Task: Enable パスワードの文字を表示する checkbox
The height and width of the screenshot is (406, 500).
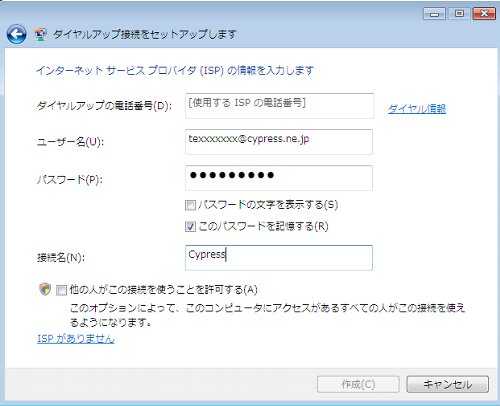Action: pos(190,205)
